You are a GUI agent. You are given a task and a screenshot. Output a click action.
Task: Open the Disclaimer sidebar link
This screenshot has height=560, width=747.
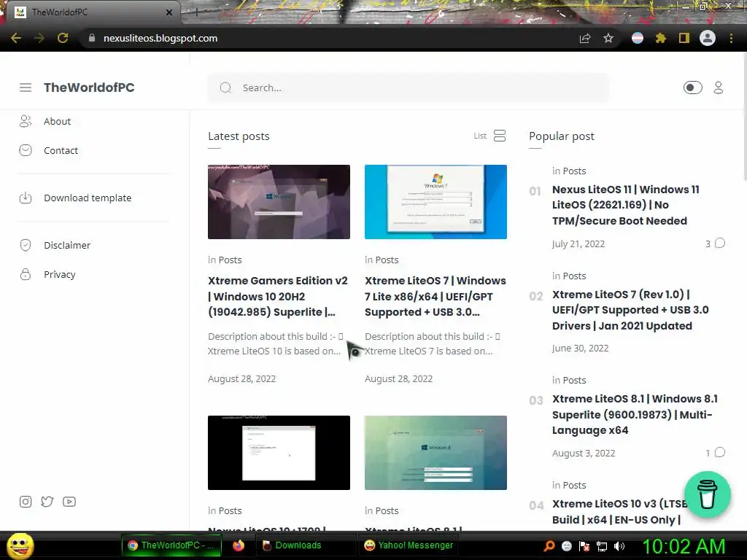click(x=66, y=245)
